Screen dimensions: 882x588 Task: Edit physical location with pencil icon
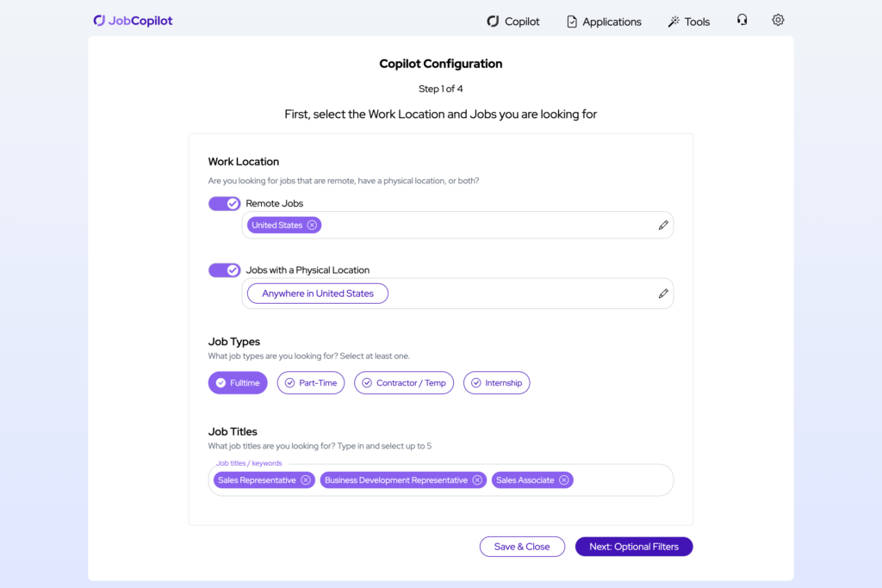[x=663, y=294]
